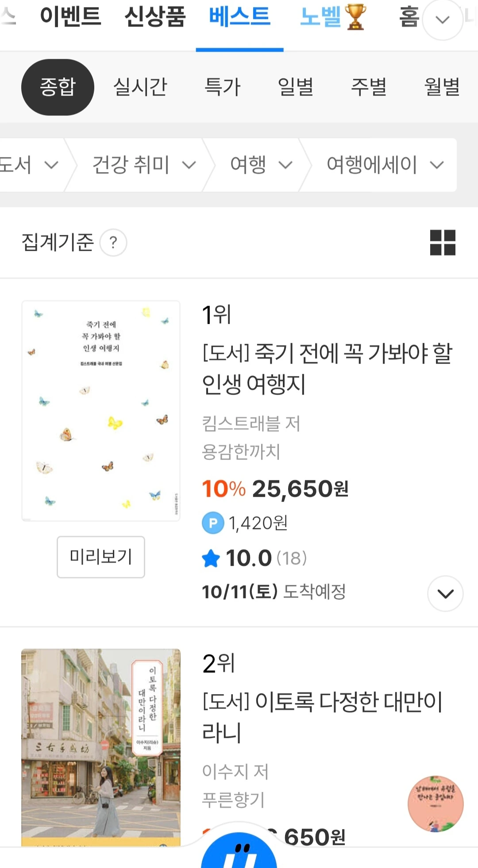Switch to grid view layout icon
478x868 pixels.
443,242
